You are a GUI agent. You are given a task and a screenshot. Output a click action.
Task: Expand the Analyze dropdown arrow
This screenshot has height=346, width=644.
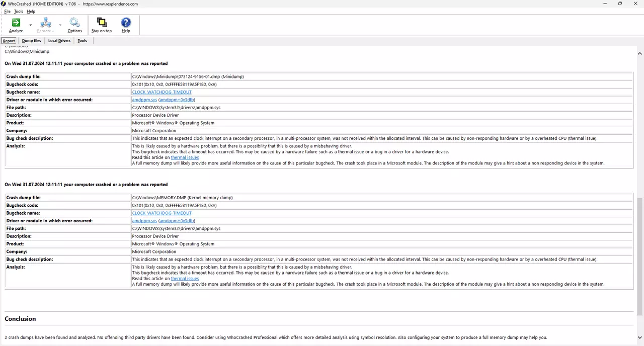pyautogui.click(x=31, y=25)
